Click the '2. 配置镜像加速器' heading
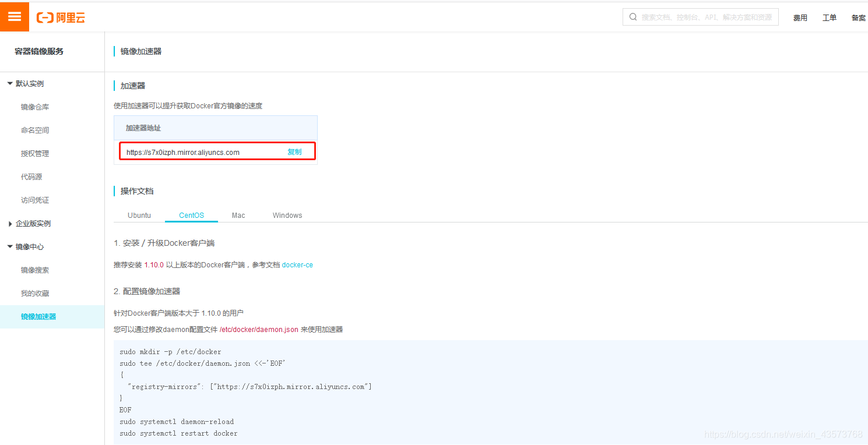The image size is (868, 445). [x=147, y=291]
